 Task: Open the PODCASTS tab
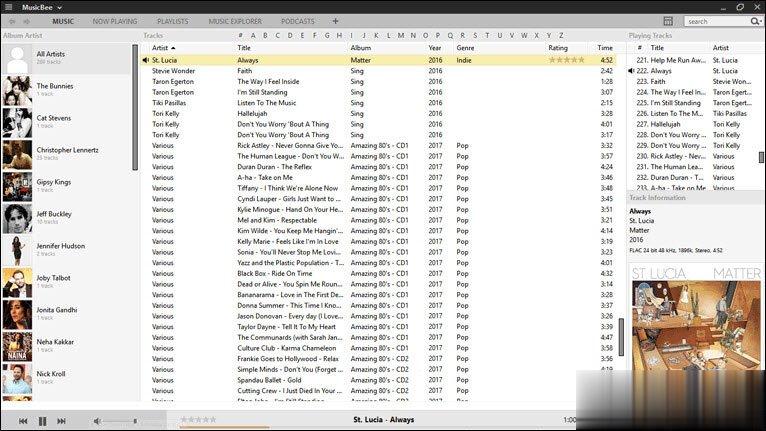coord(298,21)
